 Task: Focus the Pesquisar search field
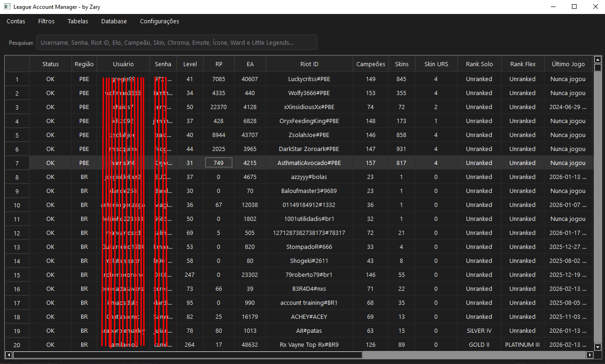point(176,42)
